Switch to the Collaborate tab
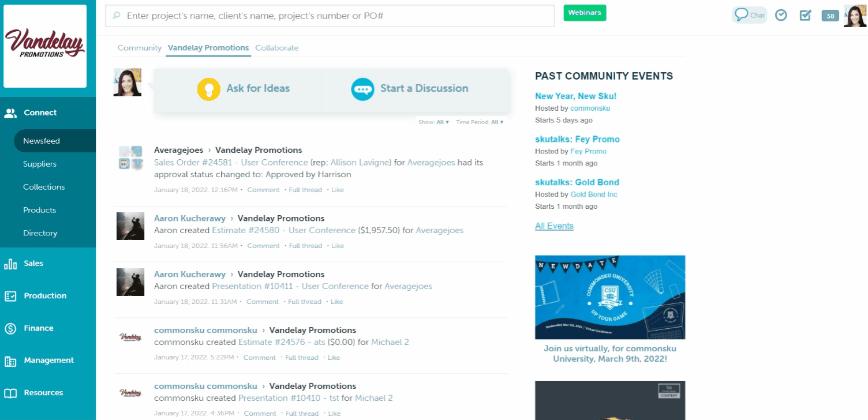Screen dimensions: 868x420 [x=276, y=48]
